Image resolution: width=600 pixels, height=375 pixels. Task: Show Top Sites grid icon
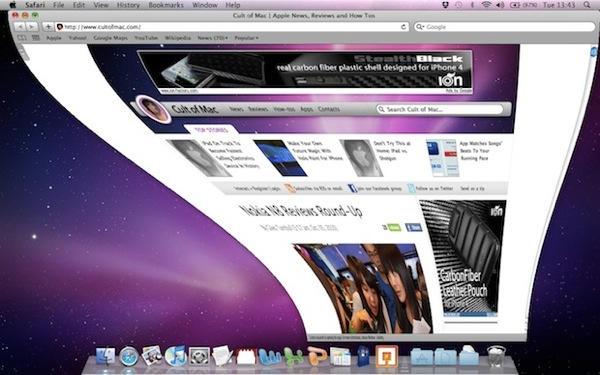click(36, 38)
